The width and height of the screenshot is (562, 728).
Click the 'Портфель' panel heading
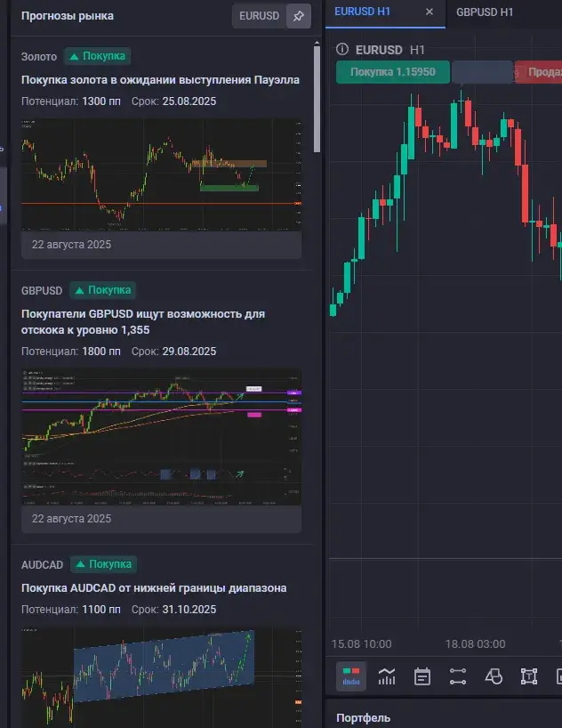[364, 718]
